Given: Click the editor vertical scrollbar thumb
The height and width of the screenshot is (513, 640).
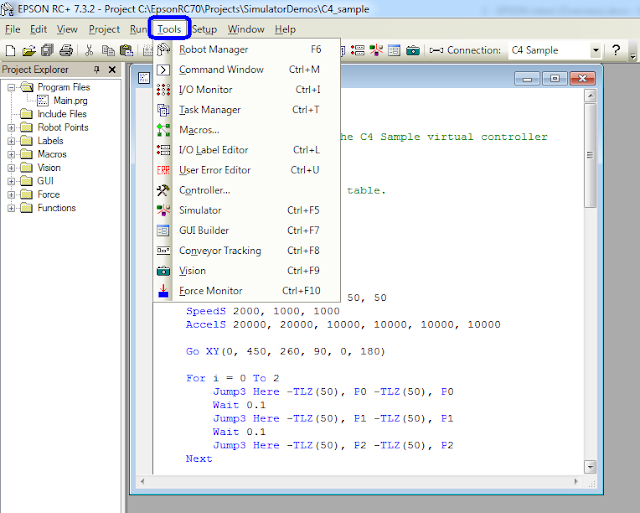Looking at the screenshot, I should 590,155.
